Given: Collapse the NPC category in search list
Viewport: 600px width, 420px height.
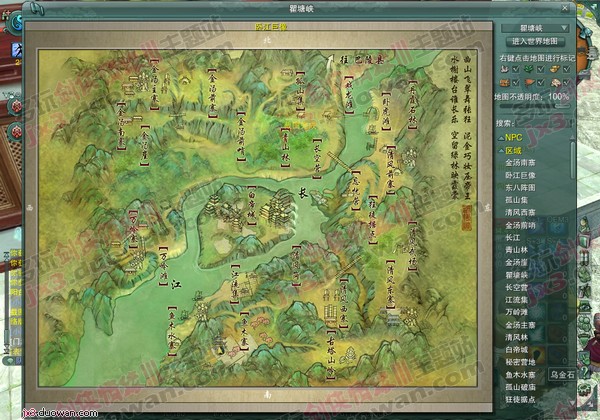Looking at the screenshot, I should tap(514, 136).
